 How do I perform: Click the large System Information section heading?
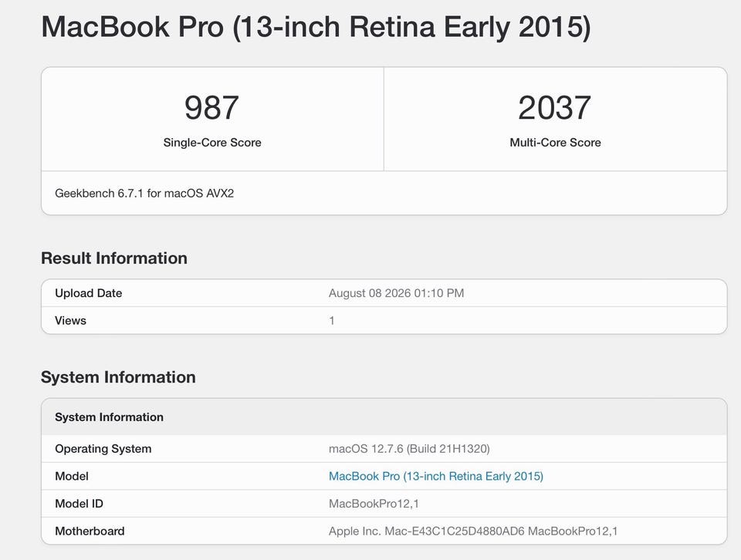118,377
